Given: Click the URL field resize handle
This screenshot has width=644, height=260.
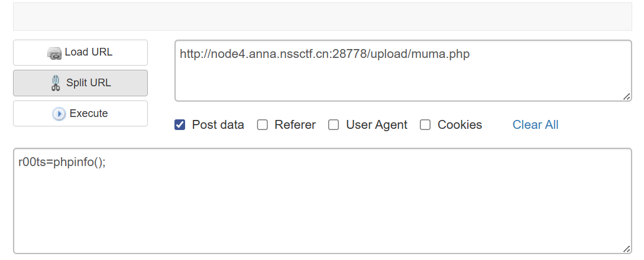Looking at the screenshot, I should pos(627,96).
